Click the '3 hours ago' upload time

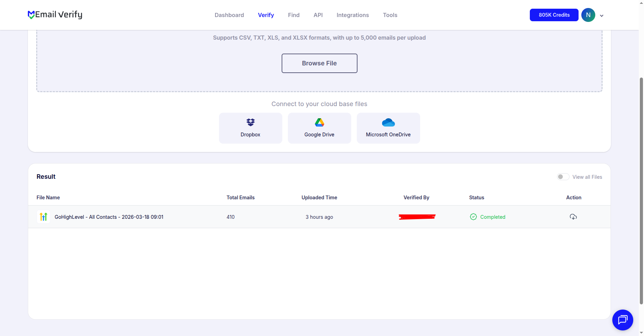319,217
